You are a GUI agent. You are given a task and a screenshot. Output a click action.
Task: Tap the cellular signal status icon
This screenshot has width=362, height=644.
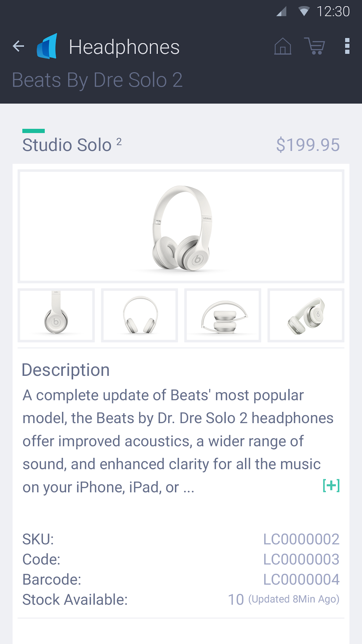[281, 12]
